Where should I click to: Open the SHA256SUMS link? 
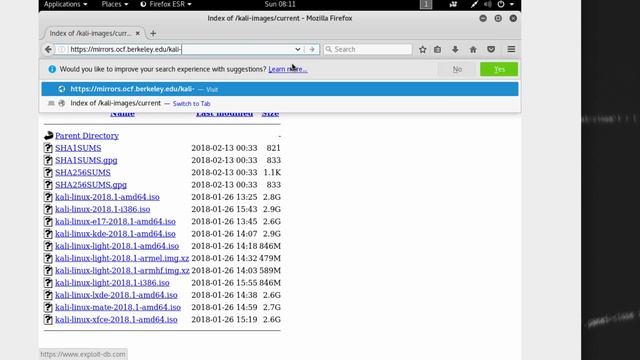coord(83,172)
